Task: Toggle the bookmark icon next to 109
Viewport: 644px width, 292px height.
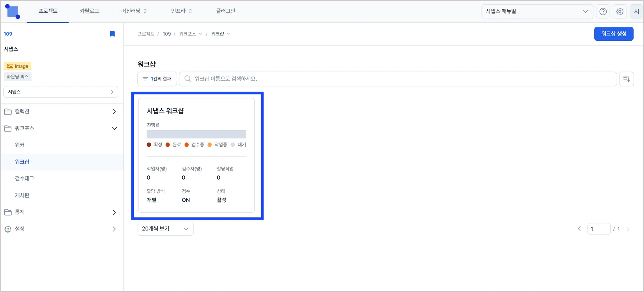Action: point(112,34)
